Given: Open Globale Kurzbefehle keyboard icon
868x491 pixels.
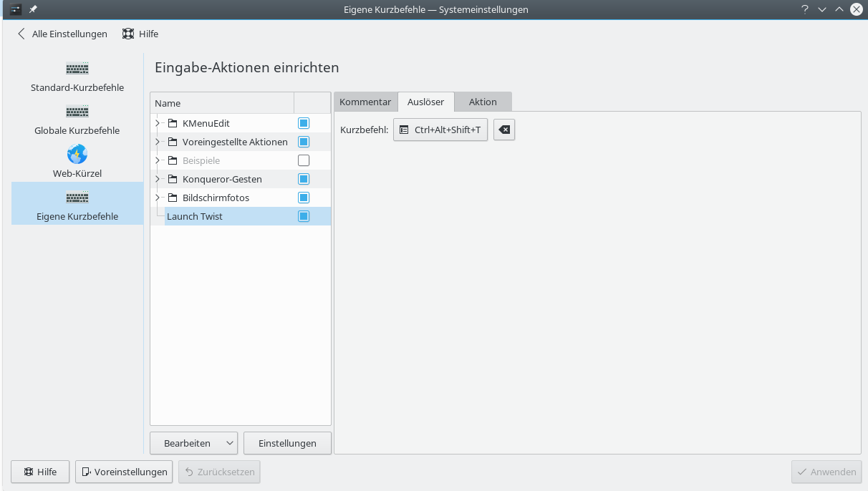Looking at the screenshot, I should point(77,112).
